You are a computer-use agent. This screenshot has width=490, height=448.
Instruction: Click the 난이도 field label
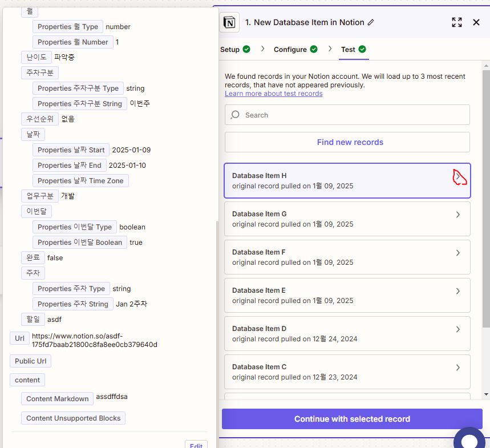point(37,57)
